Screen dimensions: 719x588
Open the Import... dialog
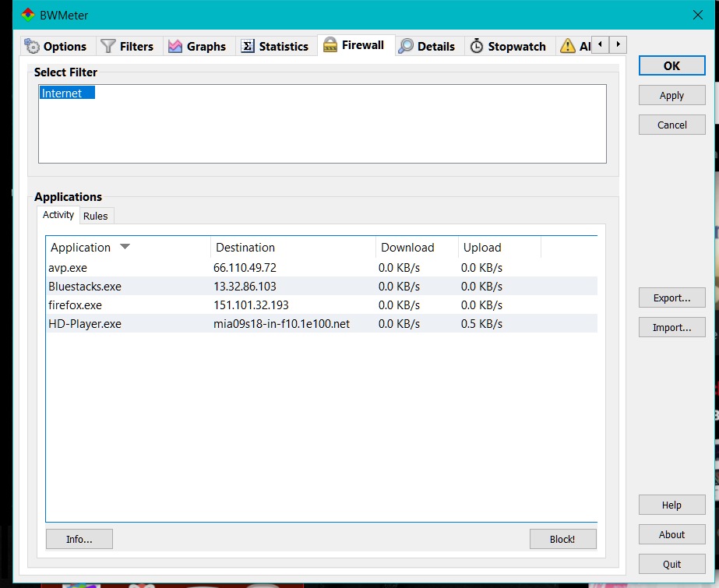[x=671, y=328]
